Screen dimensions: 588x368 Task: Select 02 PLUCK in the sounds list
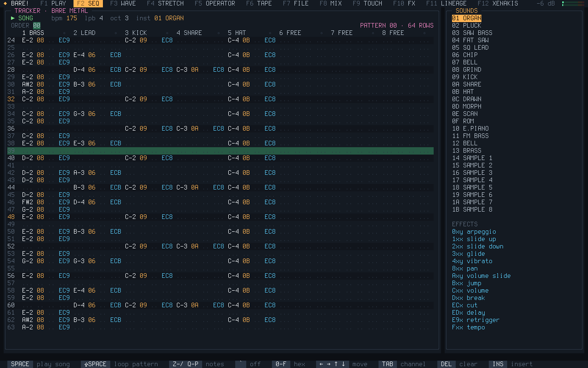pos(467,25)
